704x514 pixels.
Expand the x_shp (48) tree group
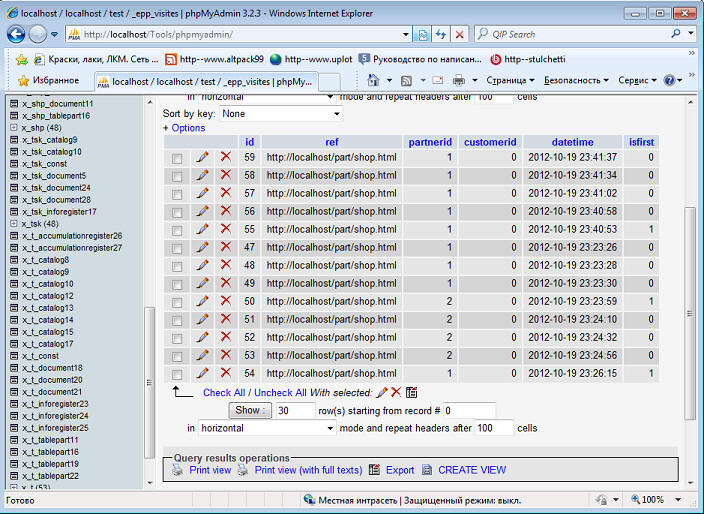(x=14, y=127)
